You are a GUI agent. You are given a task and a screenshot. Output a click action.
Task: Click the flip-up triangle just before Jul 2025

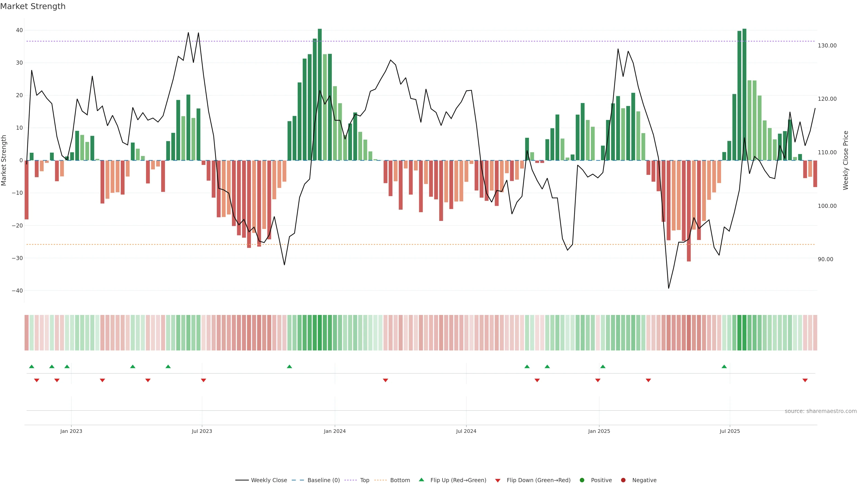[724, 366]
